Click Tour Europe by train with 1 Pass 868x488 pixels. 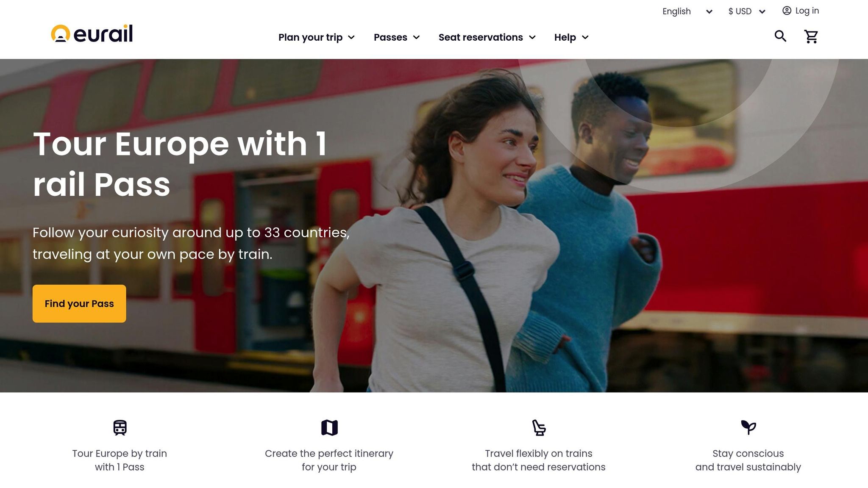coord(120,460)
